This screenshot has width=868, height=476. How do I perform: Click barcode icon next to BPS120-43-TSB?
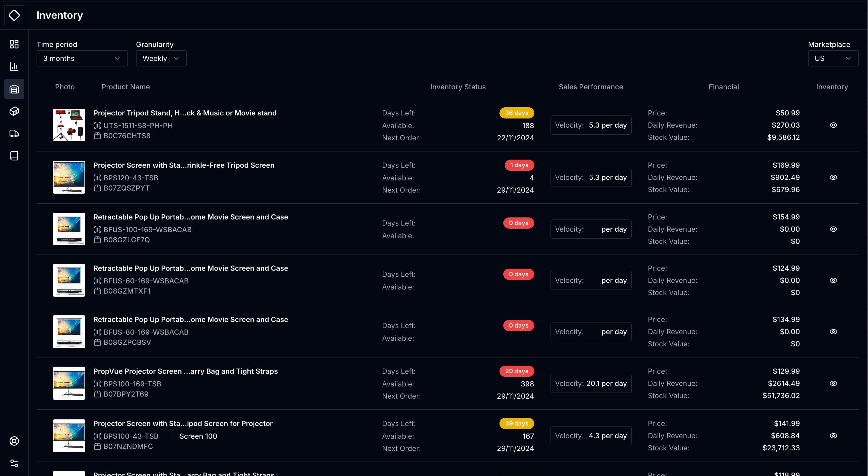point(97,178)
